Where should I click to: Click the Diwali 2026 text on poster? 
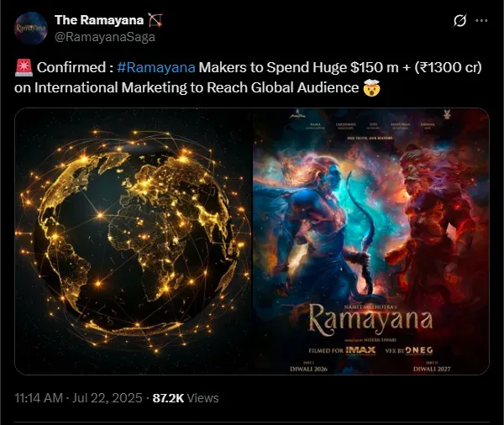pos(308,369)
